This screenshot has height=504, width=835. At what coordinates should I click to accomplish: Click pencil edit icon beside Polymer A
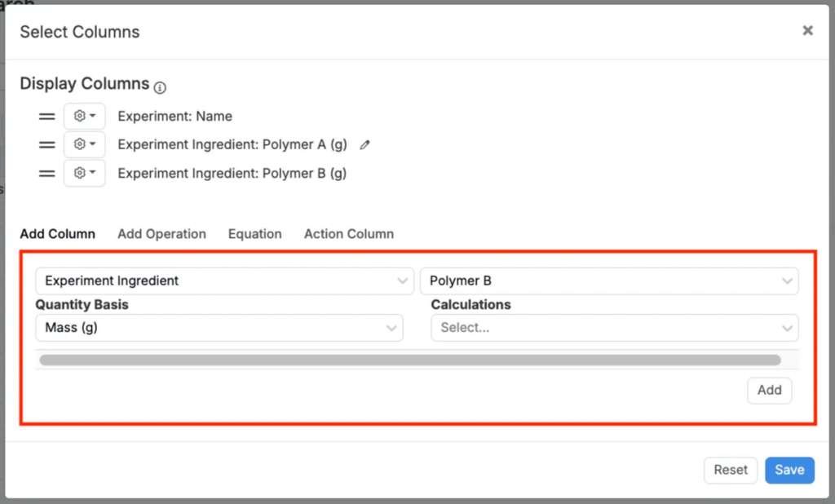pyautogui.click(x=364, y=145)
